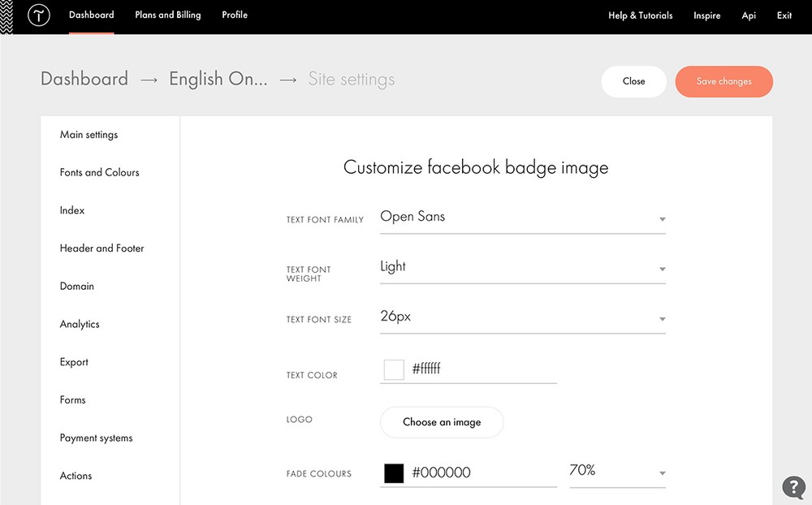
Task: Open the help question mark icon
Action: (793, 487)
